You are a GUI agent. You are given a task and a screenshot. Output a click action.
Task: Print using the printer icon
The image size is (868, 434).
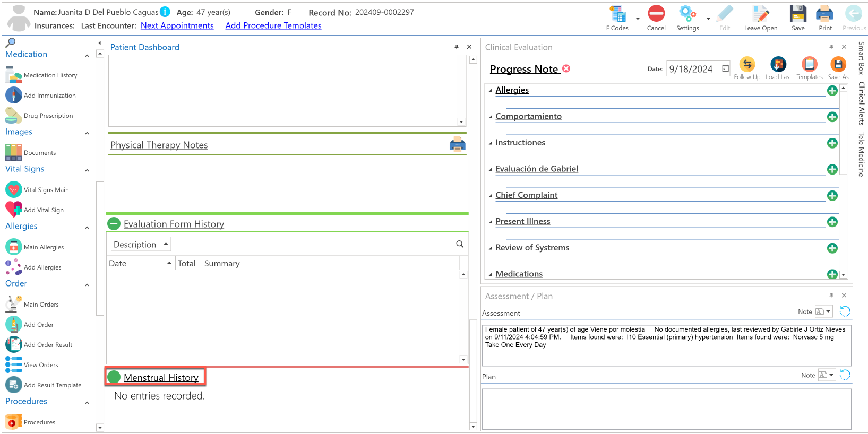(x=825, y=14)
